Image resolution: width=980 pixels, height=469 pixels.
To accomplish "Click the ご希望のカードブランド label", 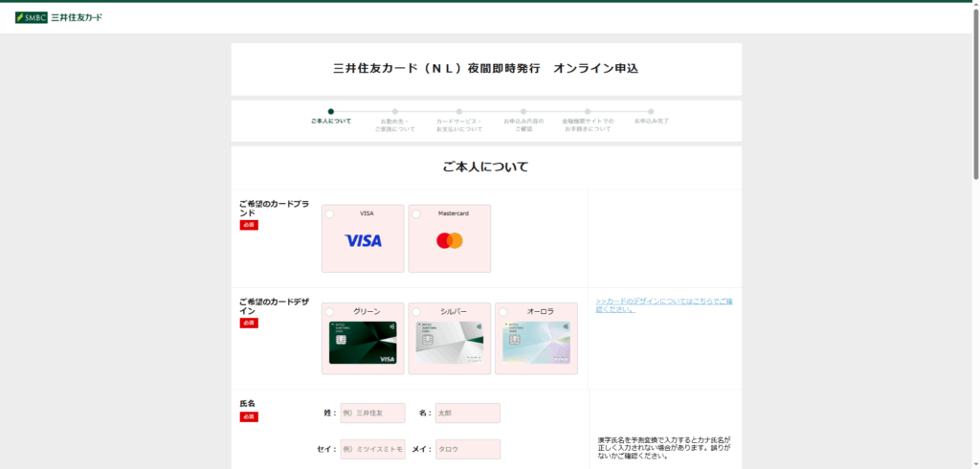I will point(274,209).
